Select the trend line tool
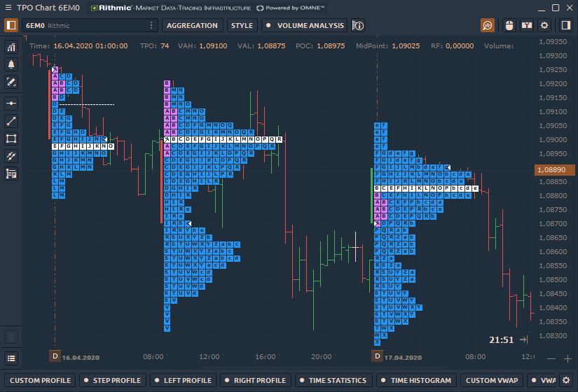578x392 pixels. [x=11, y=121]
